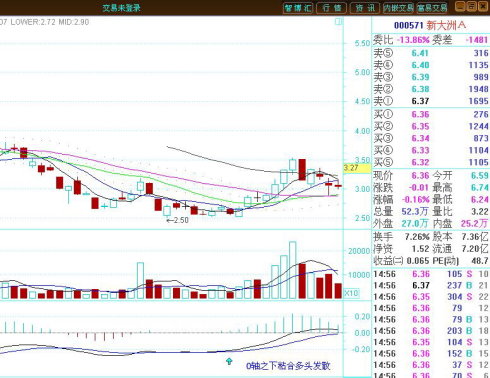Restore down the trading window

(472, 7)
